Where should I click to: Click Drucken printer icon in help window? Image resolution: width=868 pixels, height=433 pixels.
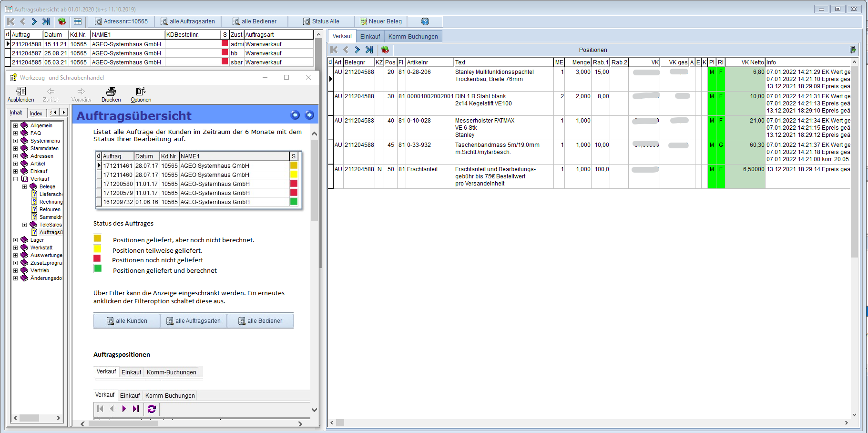[x=111, y=94]
